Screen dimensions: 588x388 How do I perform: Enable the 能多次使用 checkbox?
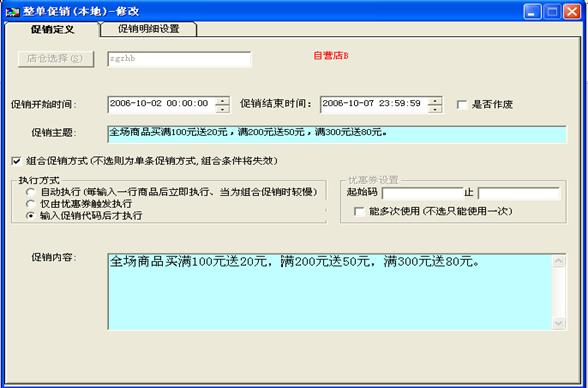pyautogui.click(x=359, y=211)
